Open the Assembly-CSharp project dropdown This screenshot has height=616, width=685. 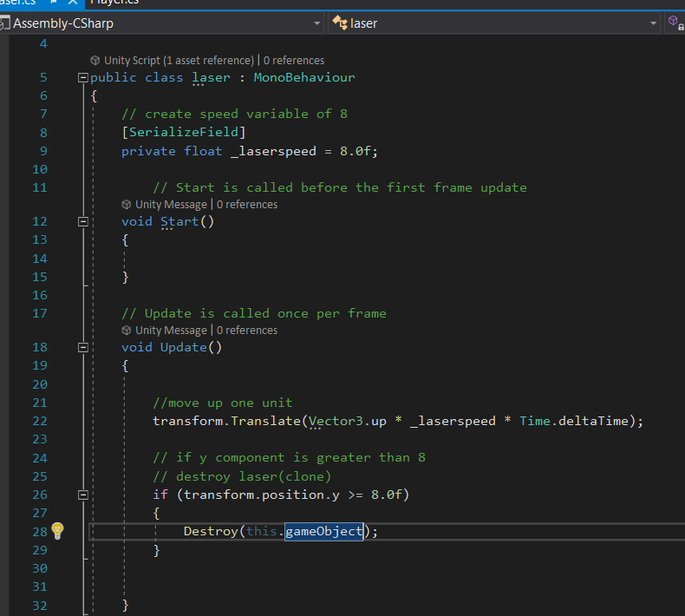point(317,23)
